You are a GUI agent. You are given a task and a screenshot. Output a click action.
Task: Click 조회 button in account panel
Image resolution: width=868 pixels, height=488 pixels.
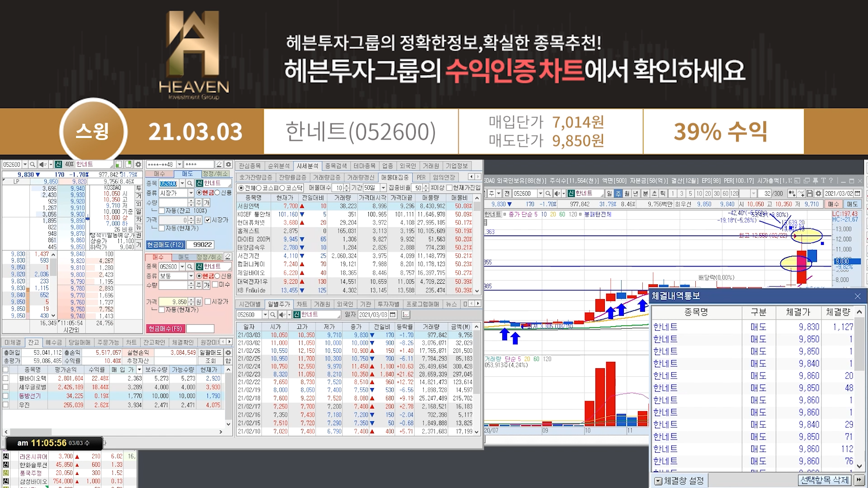pos(211,361)
